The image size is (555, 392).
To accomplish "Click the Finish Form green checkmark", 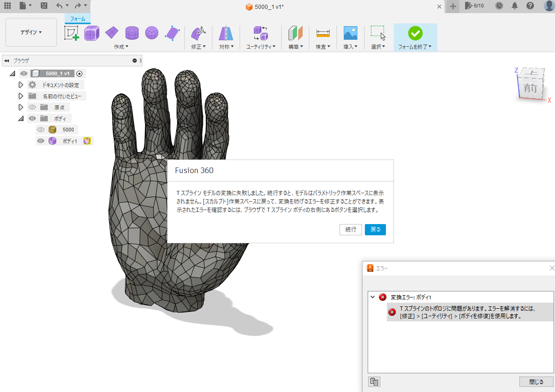I will point(415,33).
